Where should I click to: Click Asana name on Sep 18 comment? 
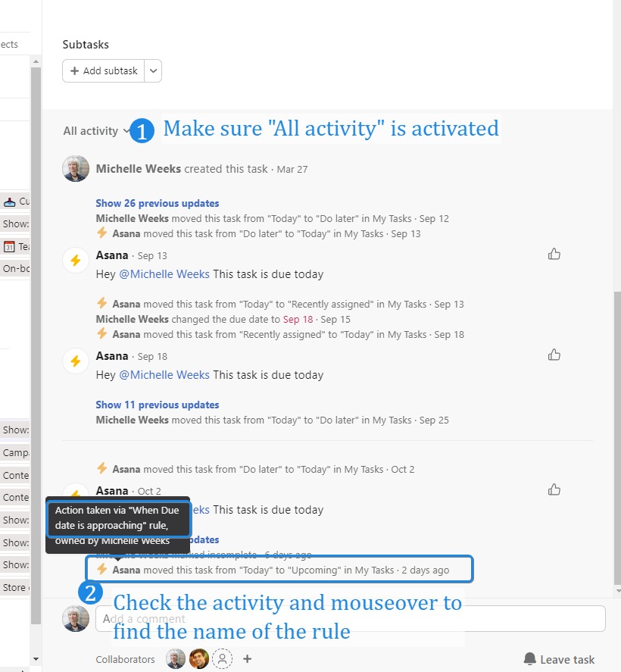click(x=112, y=356)
